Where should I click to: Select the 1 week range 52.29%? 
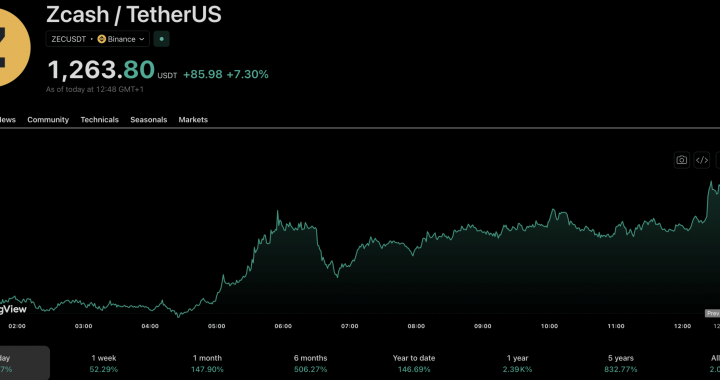pyautogui.click(x=104, y=363)
